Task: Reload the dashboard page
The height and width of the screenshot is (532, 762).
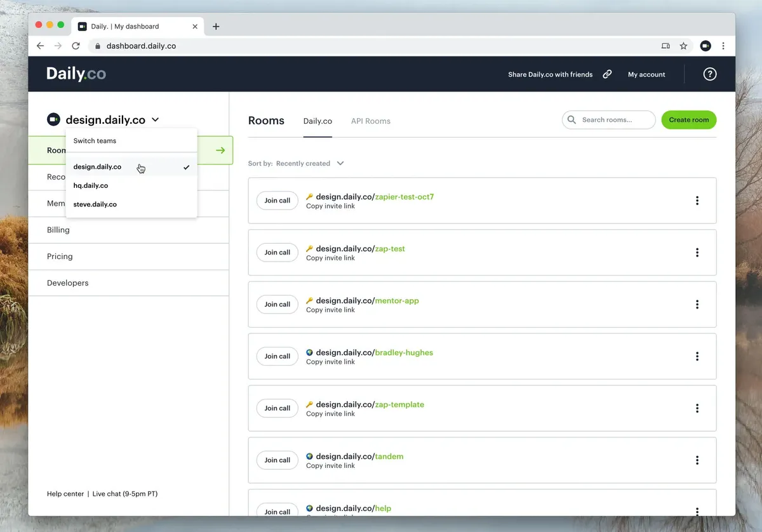Action: [76, 46]
